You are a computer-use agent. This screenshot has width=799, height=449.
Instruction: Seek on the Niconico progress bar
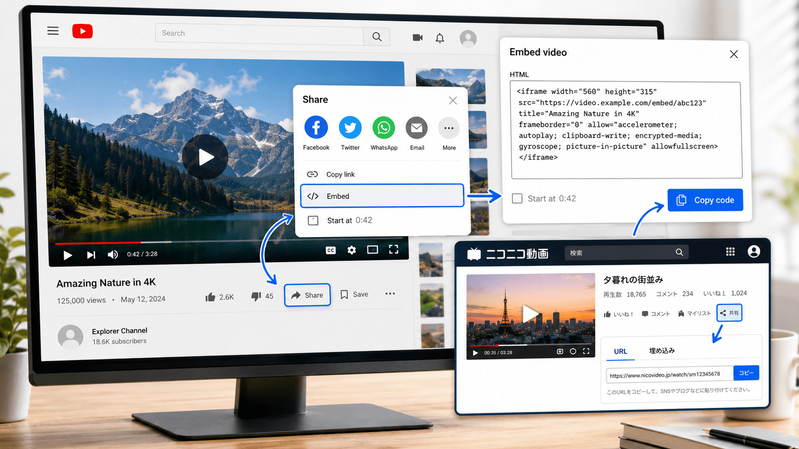(x=530, y=346)
